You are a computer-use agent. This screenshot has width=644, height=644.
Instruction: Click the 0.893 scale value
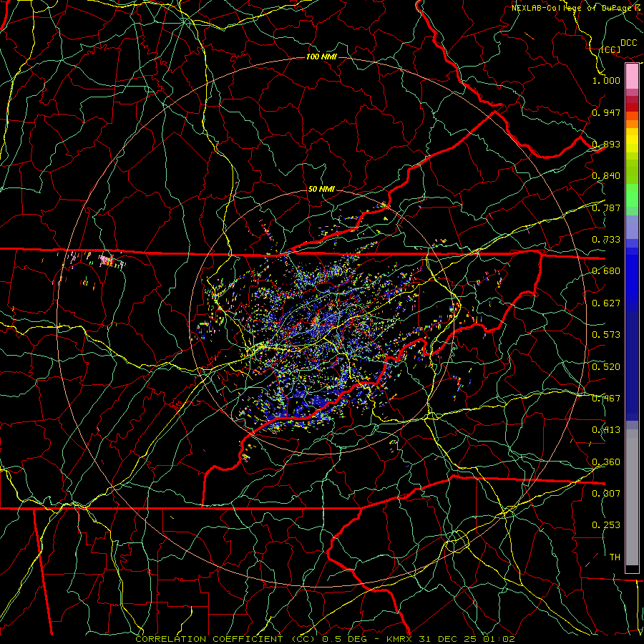tap(606, 144)
